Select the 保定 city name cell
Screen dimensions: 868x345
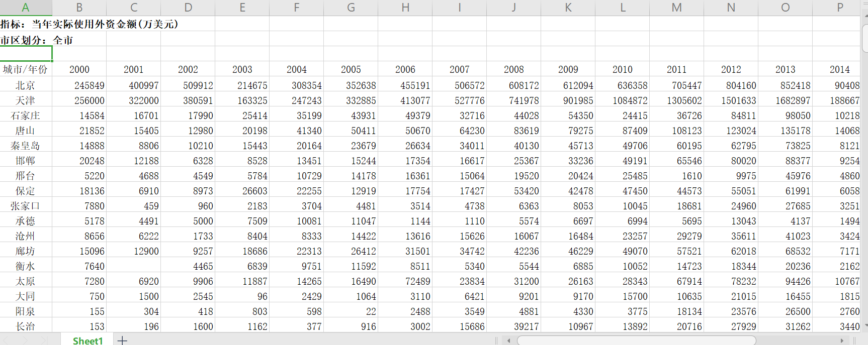[x=26, y=191]
